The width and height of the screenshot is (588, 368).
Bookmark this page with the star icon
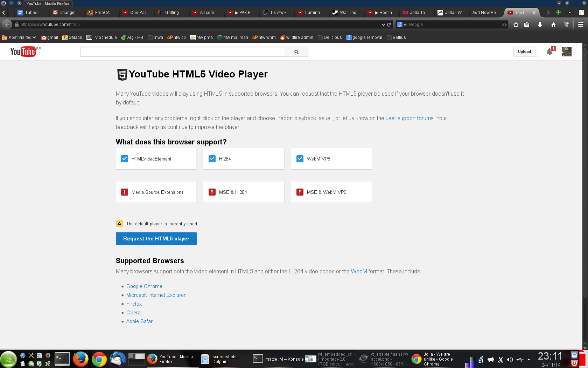[516, 25]
